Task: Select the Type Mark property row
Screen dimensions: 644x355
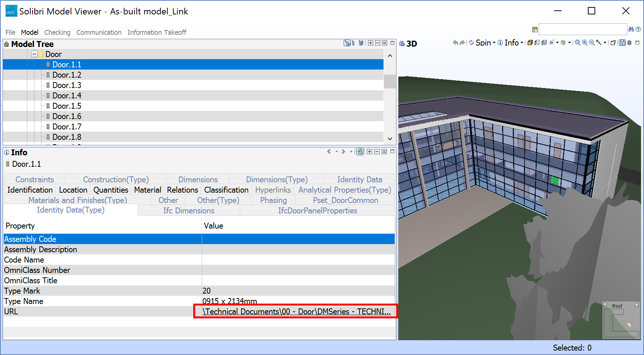Action: (x=199, y=291)
